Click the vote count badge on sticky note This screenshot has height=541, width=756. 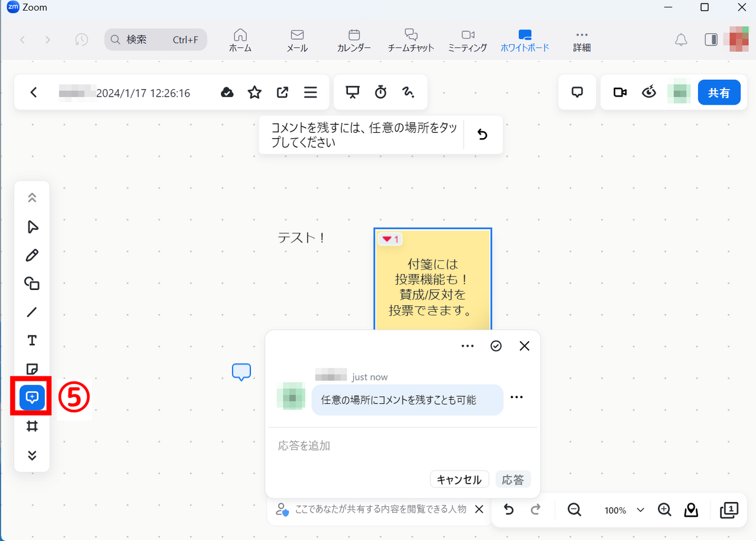(x=390, y=239)
